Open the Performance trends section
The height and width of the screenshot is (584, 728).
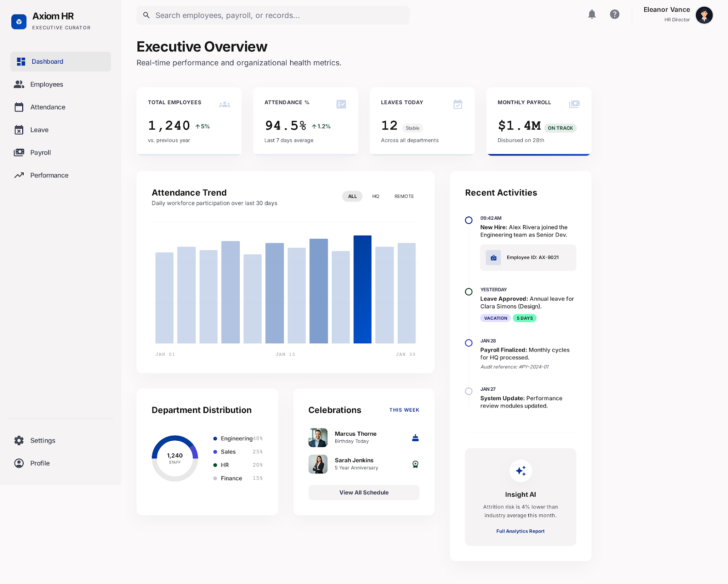(x=49, y=175)
